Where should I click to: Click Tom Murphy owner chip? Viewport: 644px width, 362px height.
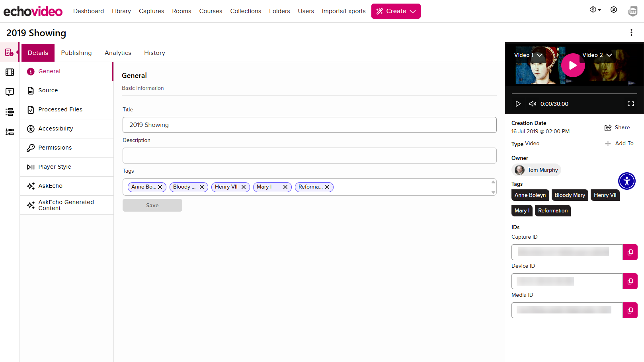pos(536,170)
